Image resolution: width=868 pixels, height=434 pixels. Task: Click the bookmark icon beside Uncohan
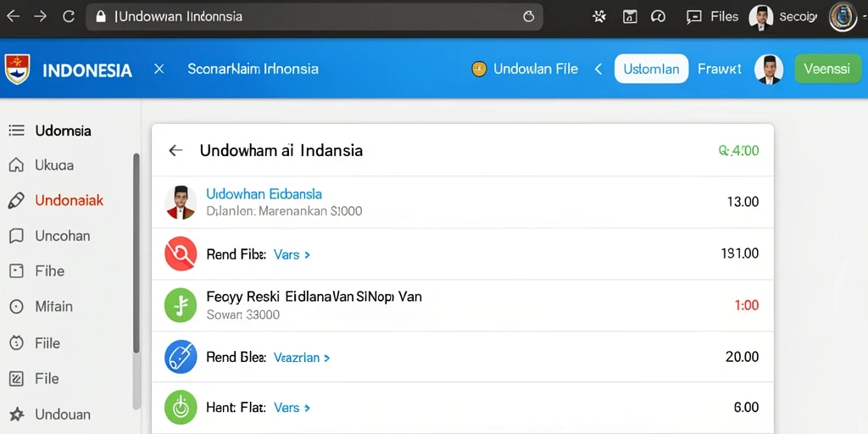click(x=17, y=236)
